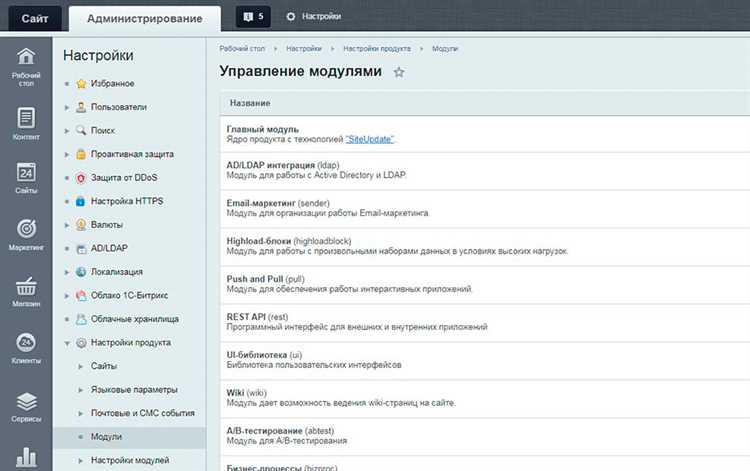
Task: Open the Рабочий стол home sidebar icon
Action: pos(26,56)
